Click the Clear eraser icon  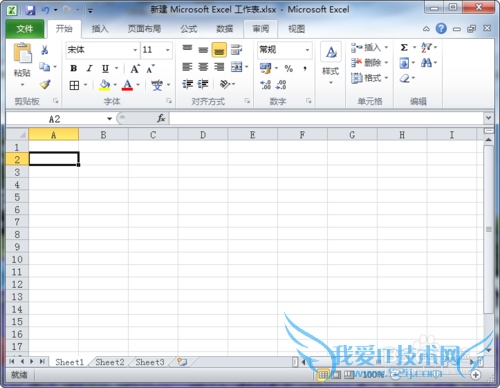click(x=404, y=79)
